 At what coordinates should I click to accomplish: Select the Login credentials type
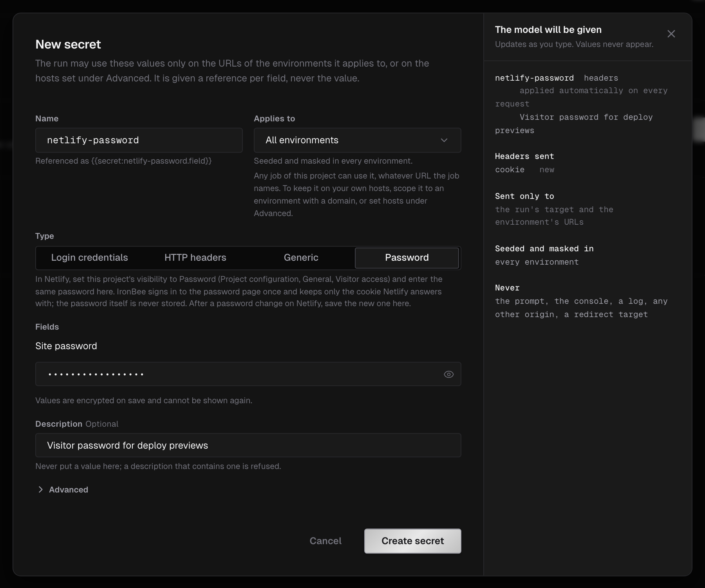coord(90,258)
